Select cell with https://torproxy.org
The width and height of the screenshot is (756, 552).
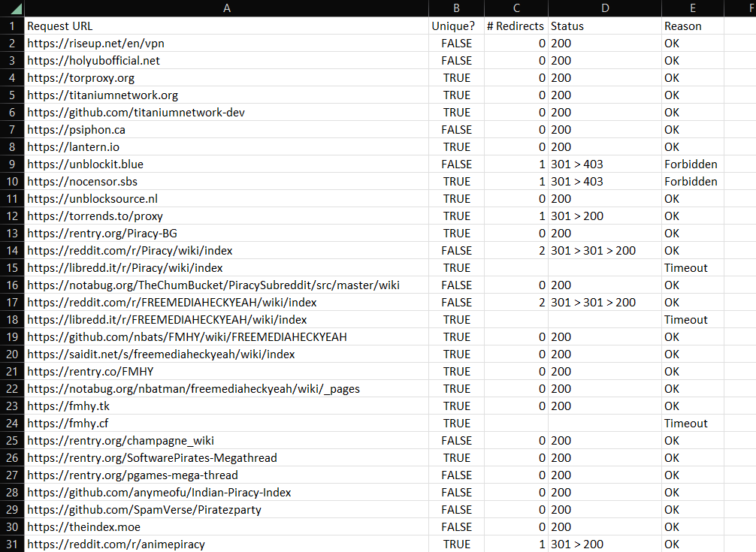(x=227, y=78)
